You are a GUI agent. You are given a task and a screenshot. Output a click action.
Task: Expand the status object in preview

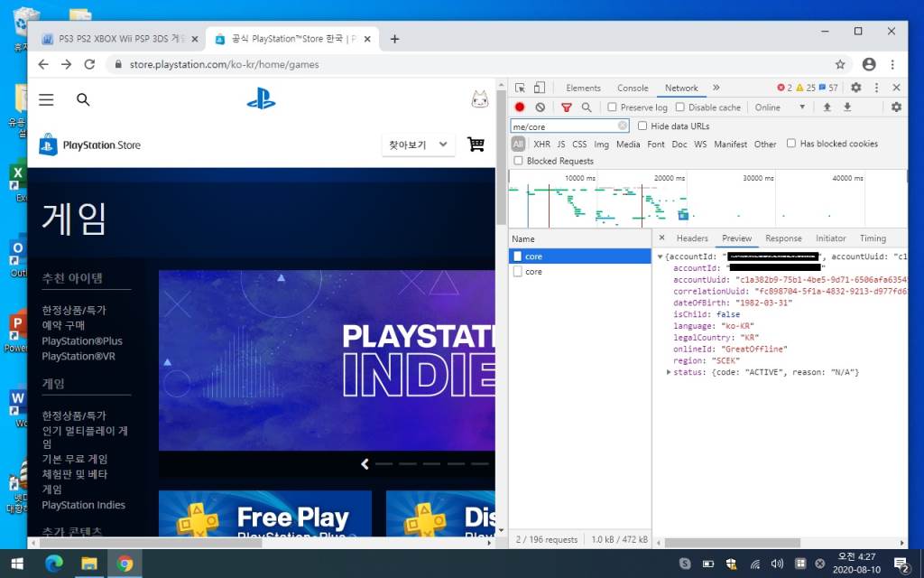[669, 372]
